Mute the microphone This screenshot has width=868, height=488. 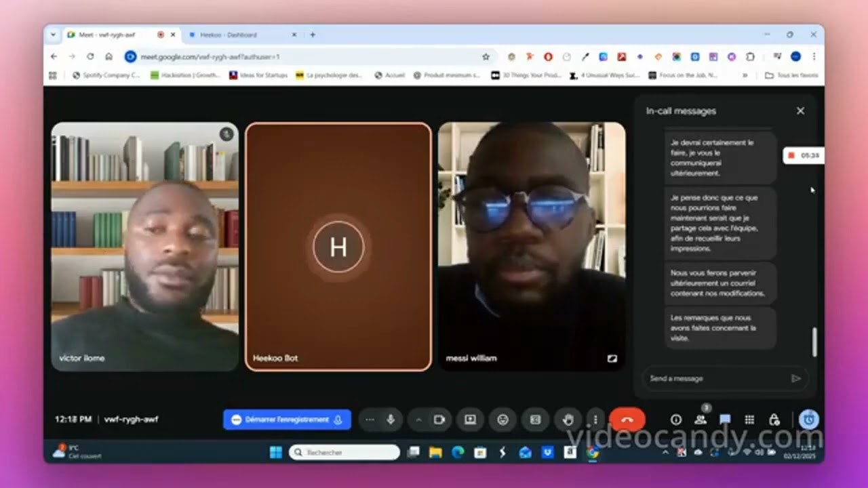[389, 420]
